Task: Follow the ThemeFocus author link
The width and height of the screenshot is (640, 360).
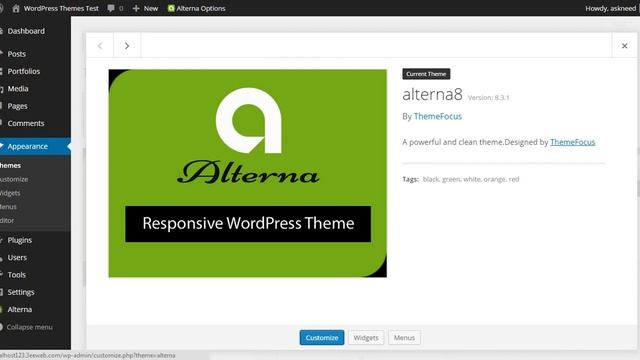Action: click(x=438, y=116)
